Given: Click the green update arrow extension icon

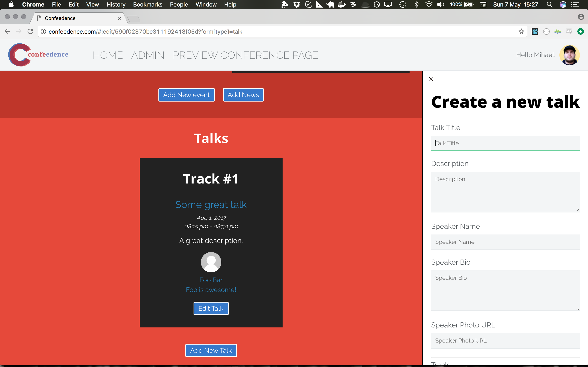Looking at the screenshot, I should (580, 32).
